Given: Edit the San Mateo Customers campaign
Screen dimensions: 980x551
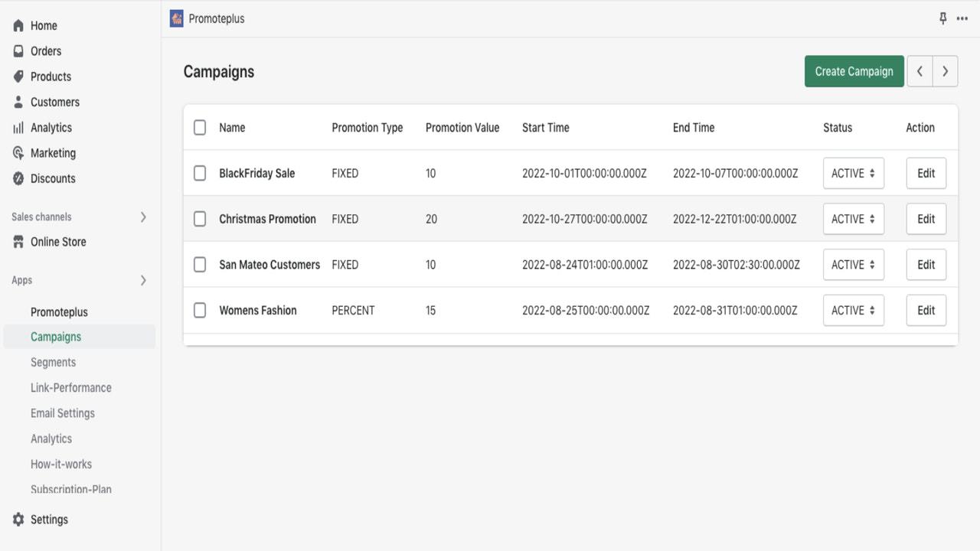Looking at the screenshot, I should 926,264.
